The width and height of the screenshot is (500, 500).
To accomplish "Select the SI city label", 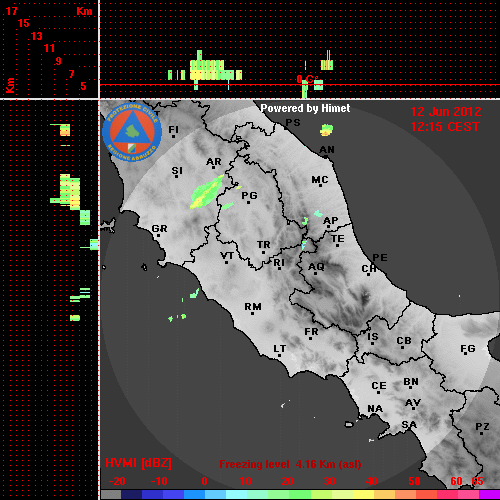I will click(x=177, y=171).
